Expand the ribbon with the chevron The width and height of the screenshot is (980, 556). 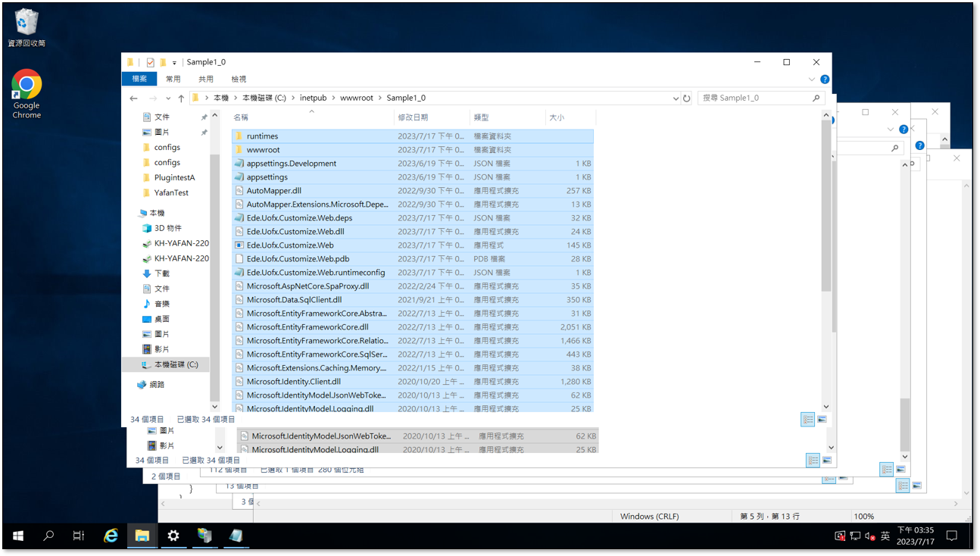click(x=813, y=79)
